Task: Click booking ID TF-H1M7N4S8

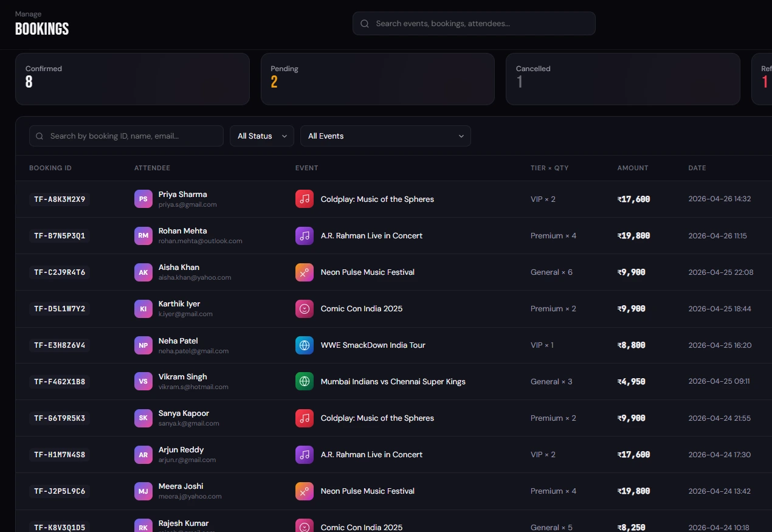Action: coord(60,454)
